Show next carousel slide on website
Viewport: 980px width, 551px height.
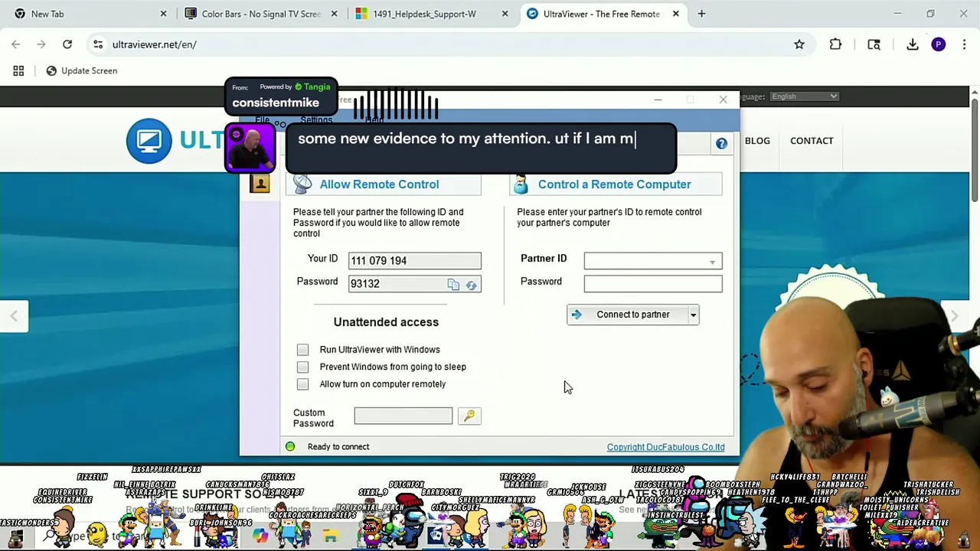coord(954,316)
